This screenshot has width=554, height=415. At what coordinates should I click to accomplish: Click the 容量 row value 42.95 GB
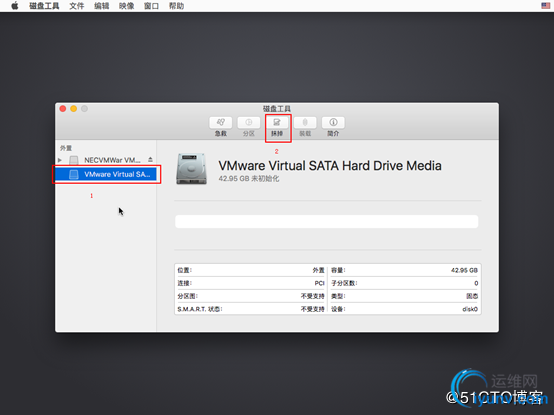pyautogui.click(x=464, y=270)
